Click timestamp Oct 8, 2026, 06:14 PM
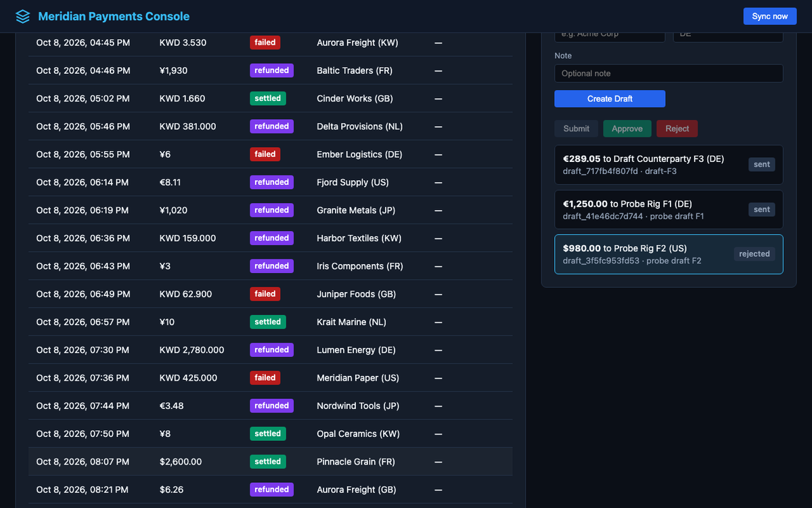Image resolution: width=812 pixels, height=508 pixels. (83, 182)
